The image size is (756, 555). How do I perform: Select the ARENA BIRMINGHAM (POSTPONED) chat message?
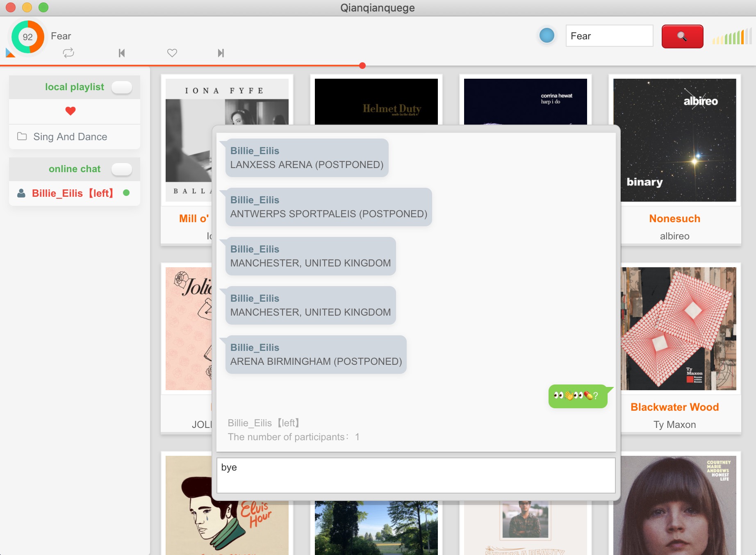click(x=316, y=355)
